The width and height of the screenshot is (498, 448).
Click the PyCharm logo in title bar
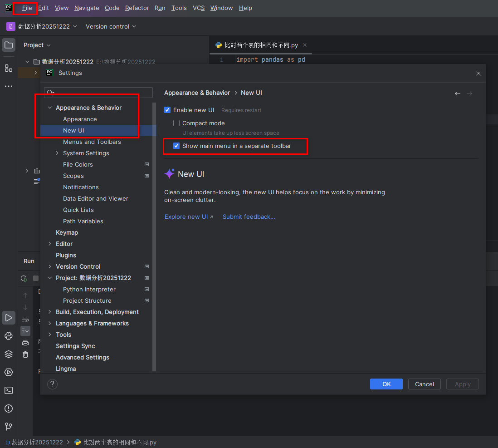(9, 8)
